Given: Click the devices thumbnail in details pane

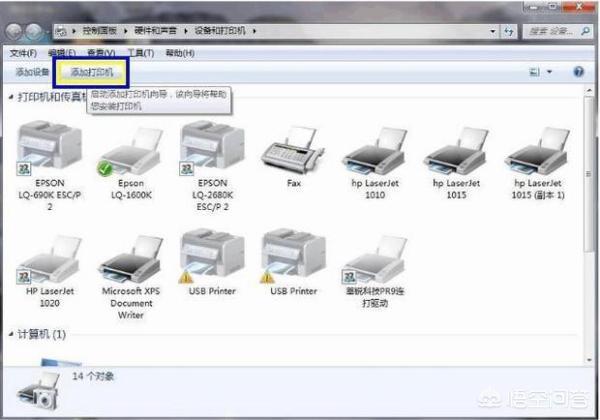Looking at the screenshot, I should pos(39,392).
